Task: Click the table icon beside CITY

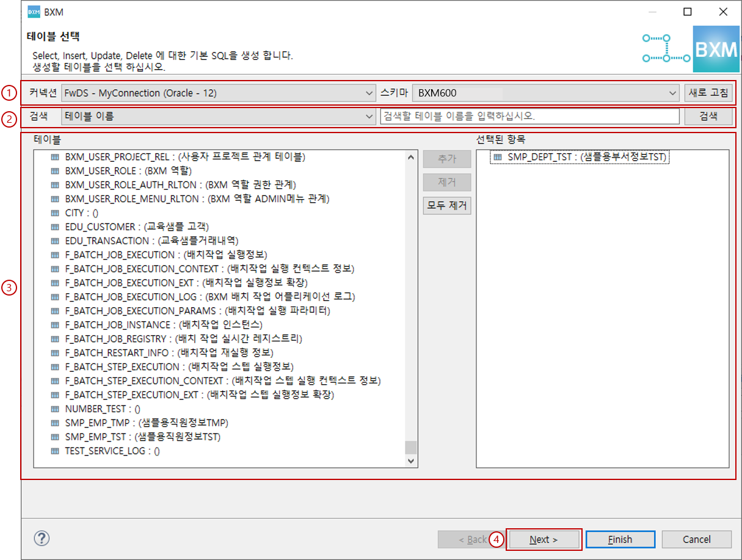Action: [x=56, y=213]
